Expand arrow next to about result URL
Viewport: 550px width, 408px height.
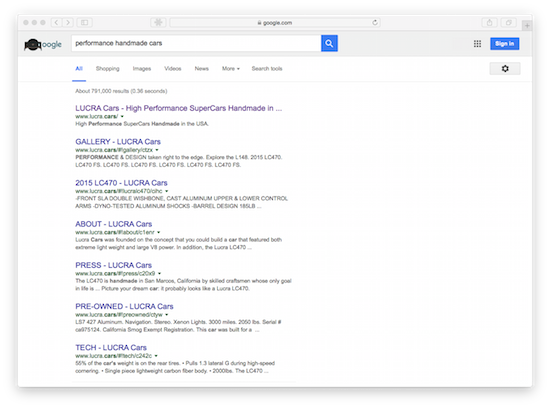point(159,232)
